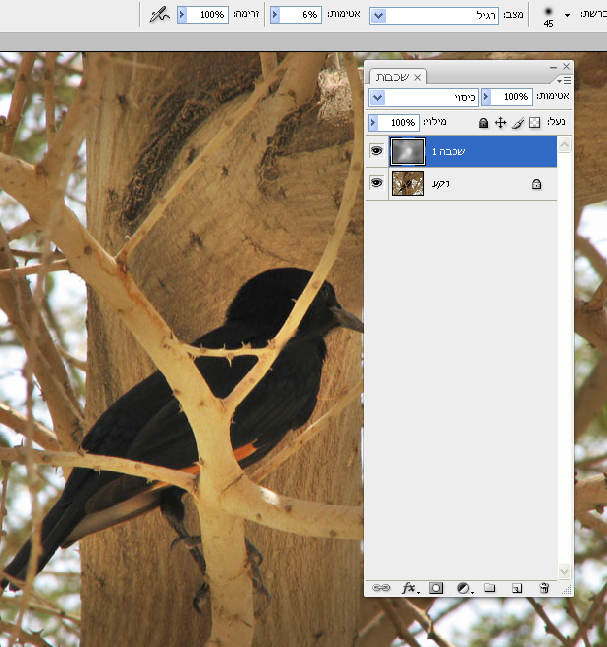Image resolution: width=607 pixels, height=647 pixels.
Task: Add a layer mask
Action: (436, 588)
